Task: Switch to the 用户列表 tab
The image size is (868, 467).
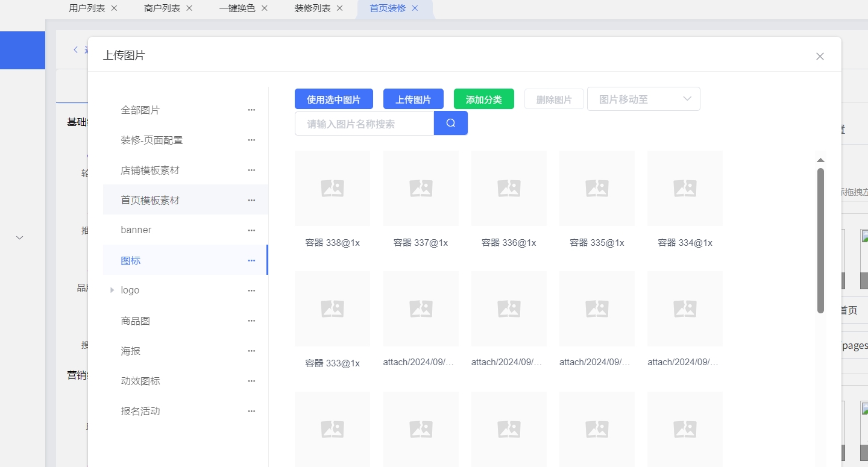Action: 87,8
